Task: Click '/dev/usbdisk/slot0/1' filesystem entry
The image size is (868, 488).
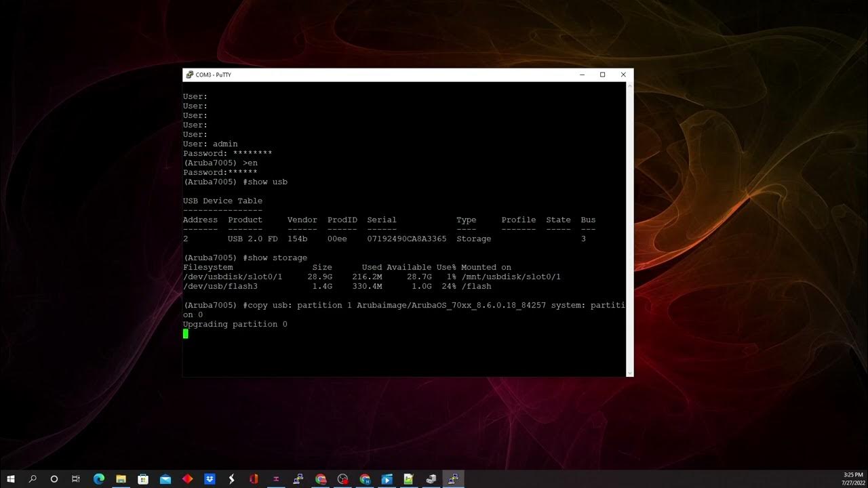Action: click(x=233, y=277)
